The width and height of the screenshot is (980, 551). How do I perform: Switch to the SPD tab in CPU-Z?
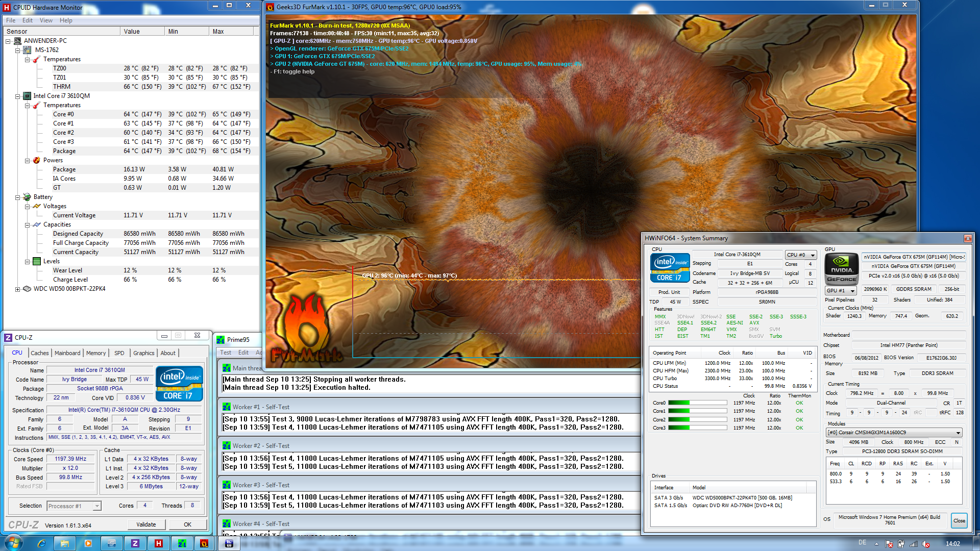point(119,353)
